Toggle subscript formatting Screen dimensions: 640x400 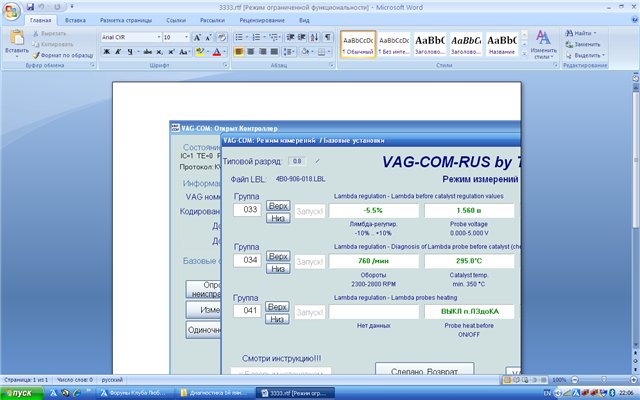coord(160,52)
